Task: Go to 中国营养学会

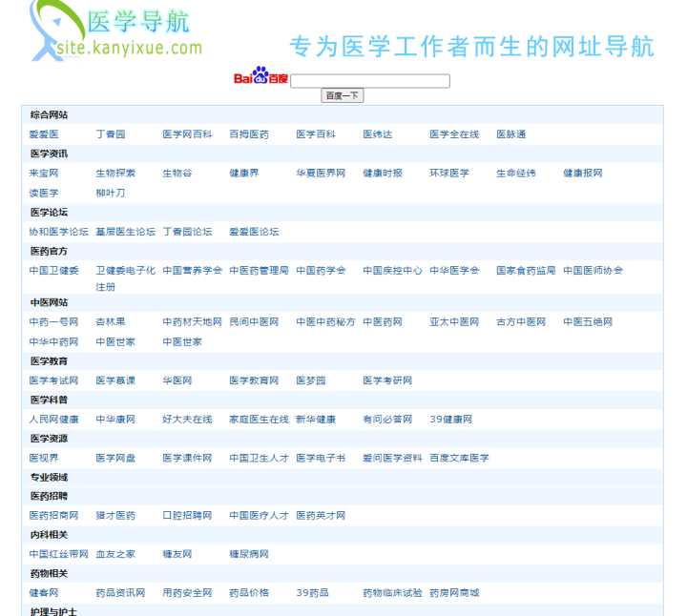Action: click(x=193, y=271)
